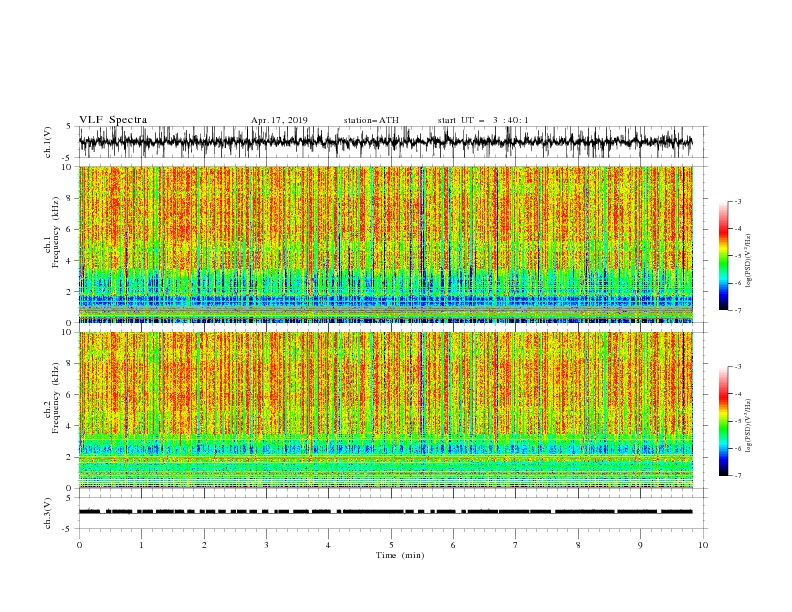
Task: Click the ch.3 voltage trace panel
Action: point(393,513)
